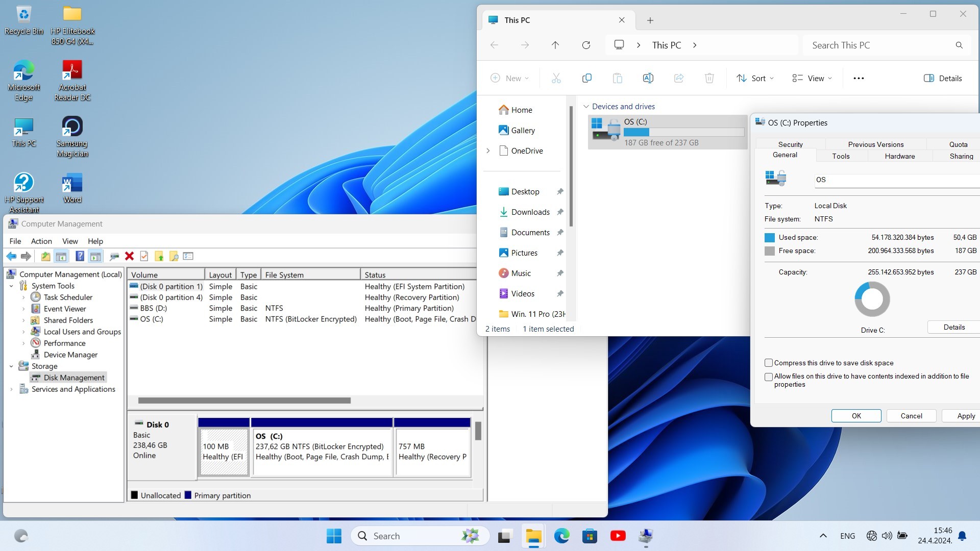The width and height of the screenshot is (980, 551).
Task: Click Delete trash icon in File Explorer
Action: click(x=709, y=78)
